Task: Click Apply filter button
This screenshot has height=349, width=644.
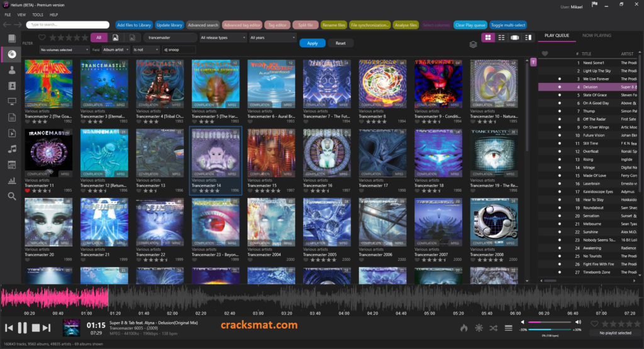Action: click(312, 43)
